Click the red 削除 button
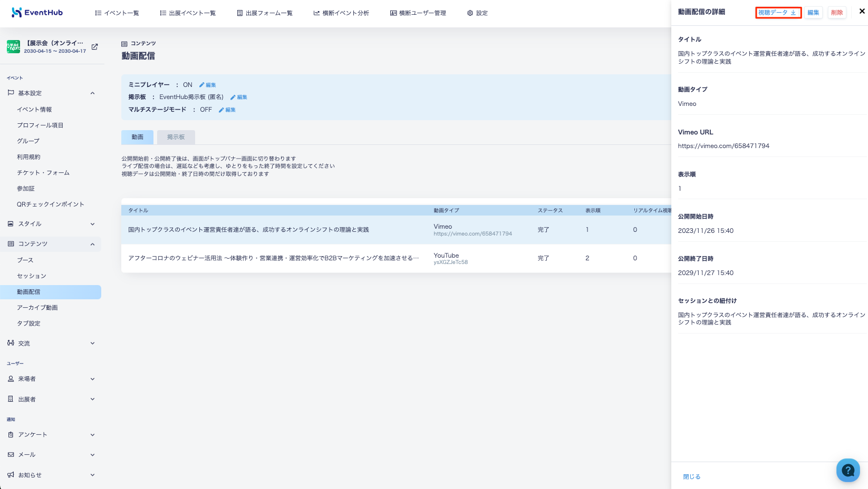Screen dimensions: 868x489 [x=836, y=13]
